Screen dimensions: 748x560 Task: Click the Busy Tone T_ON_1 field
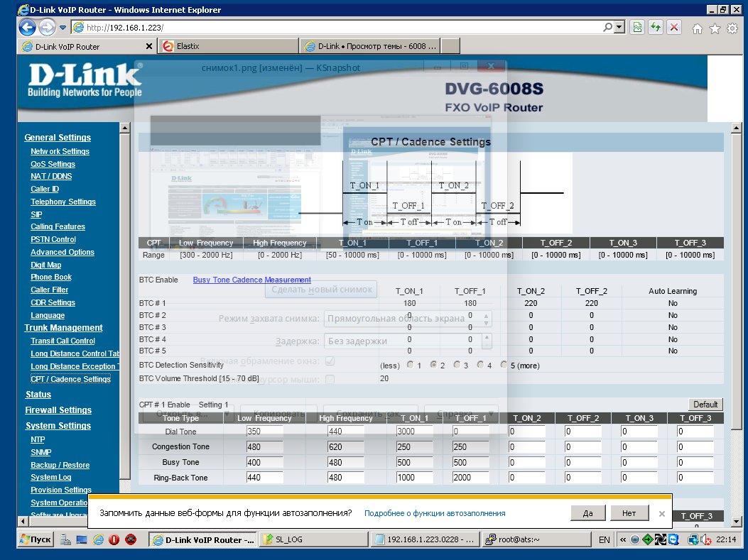[415, 462]
